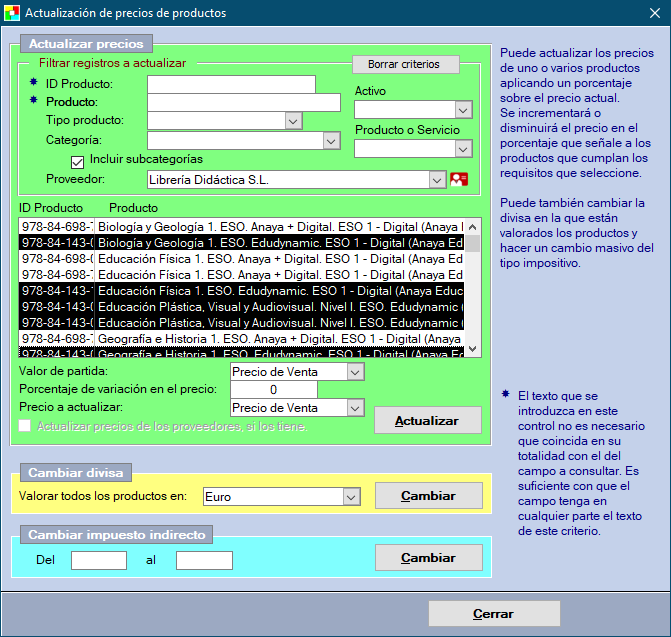The image size is (671, 637).
Task: Click the Porcentaje de variación input field
Action: tap(273, 390)
